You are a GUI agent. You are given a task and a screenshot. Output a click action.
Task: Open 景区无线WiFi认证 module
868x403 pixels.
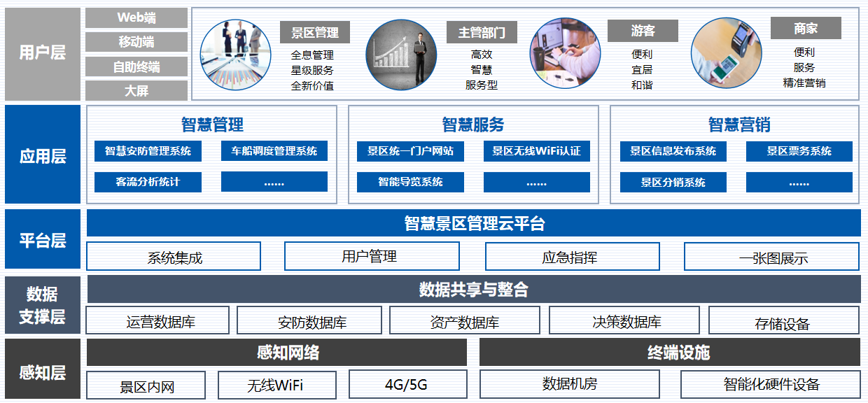[536, 151]
